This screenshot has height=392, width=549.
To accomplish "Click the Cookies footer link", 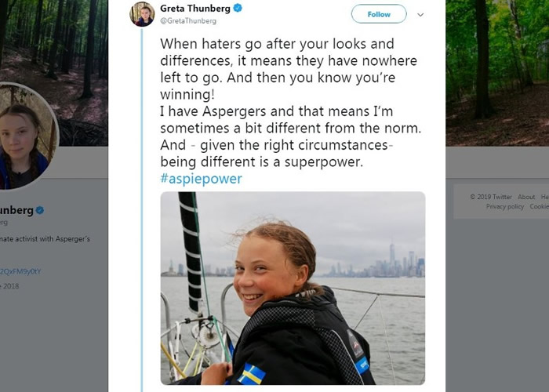I will tap(540, 207).
